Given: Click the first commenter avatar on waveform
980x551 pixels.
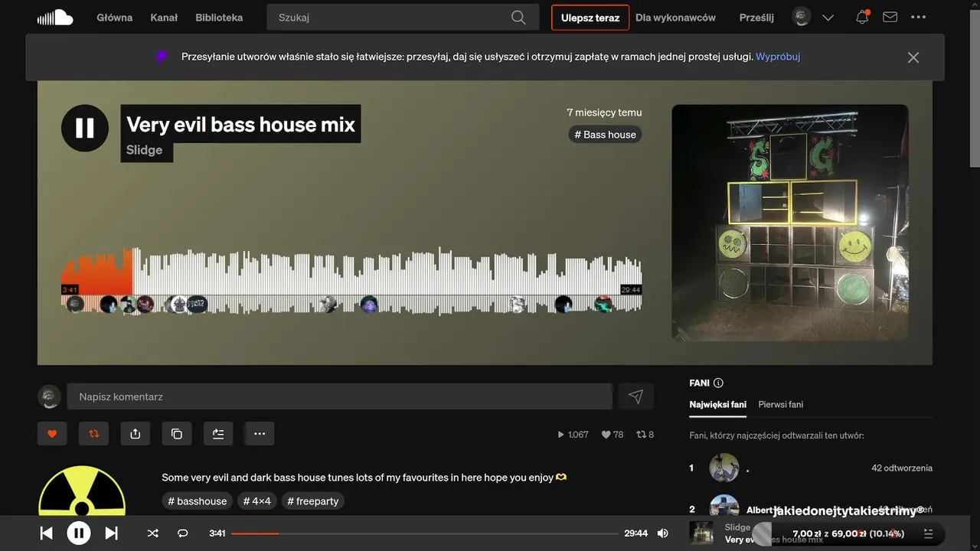Looking at the screenshot, I should pyautogui.click(x=75, y=304).
